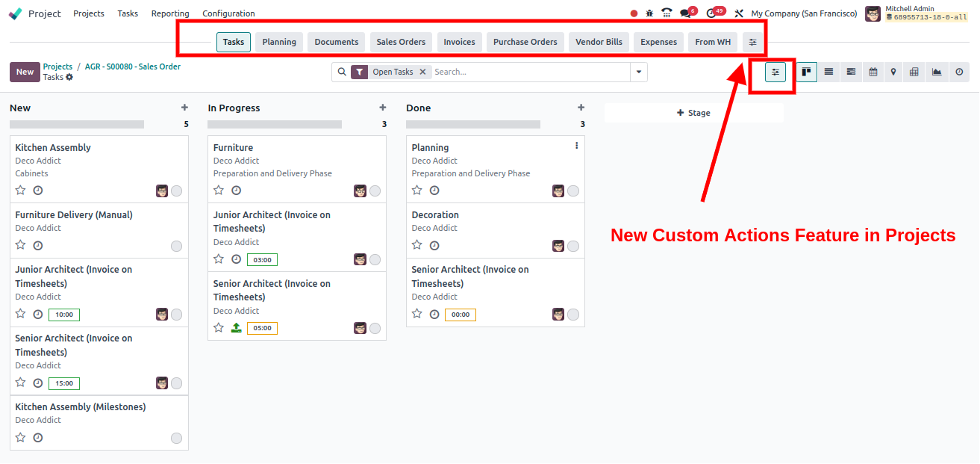Open the kebab menu on Planning card
Screen dimensions: 980x464
coord(576,146)
